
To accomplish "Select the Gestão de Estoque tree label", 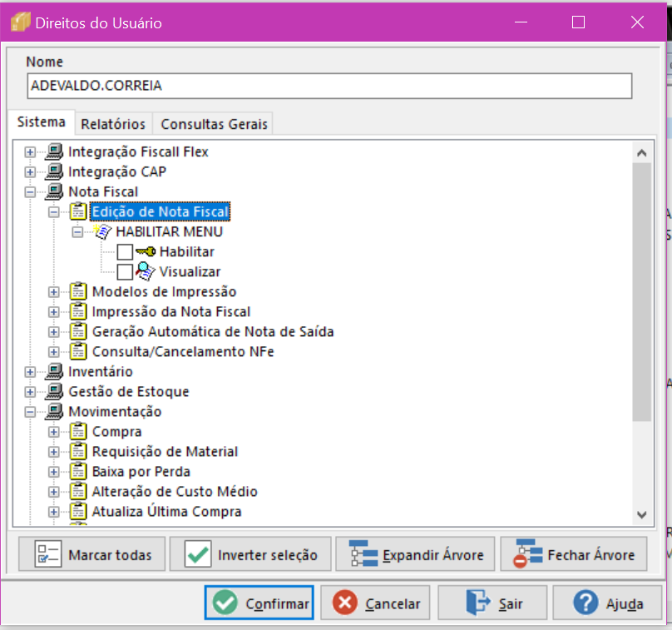I will (129, 391).
